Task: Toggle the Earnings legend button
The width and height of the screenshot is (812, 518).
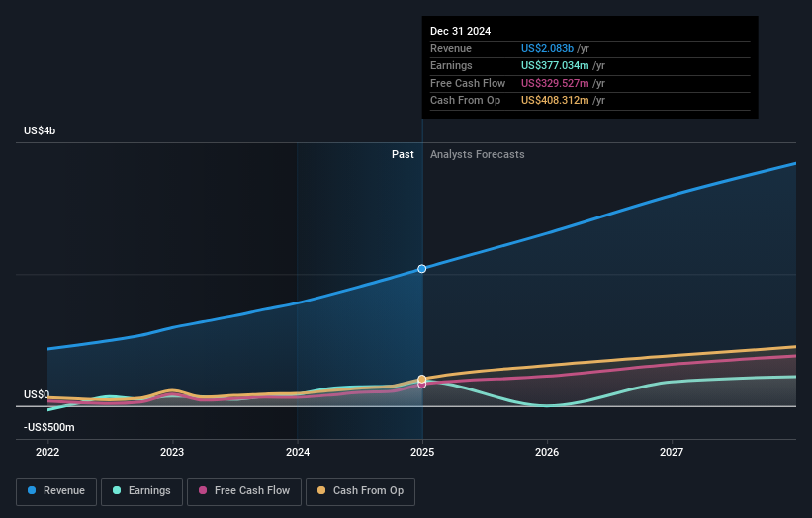Action: tap(141, 491)
